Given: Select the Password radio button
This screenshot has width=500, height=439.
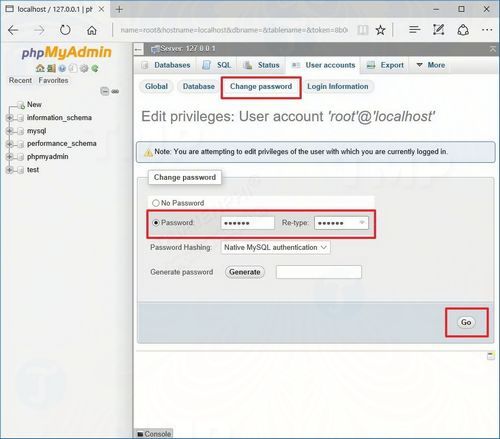Looking at the screenshot, I should [156, 223].
